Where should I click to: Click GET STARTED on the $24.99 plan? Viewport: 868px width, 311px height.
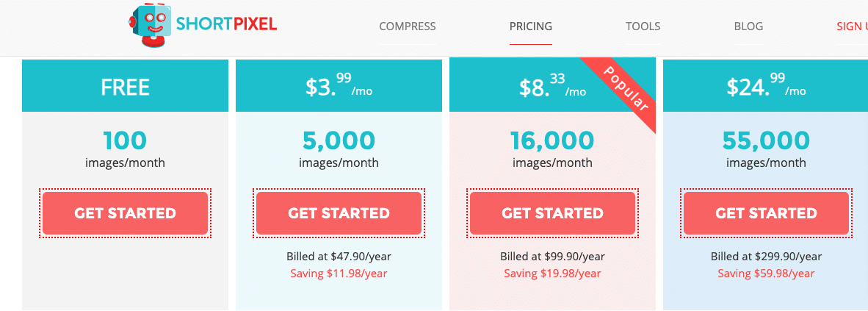(x=766, y=213)
